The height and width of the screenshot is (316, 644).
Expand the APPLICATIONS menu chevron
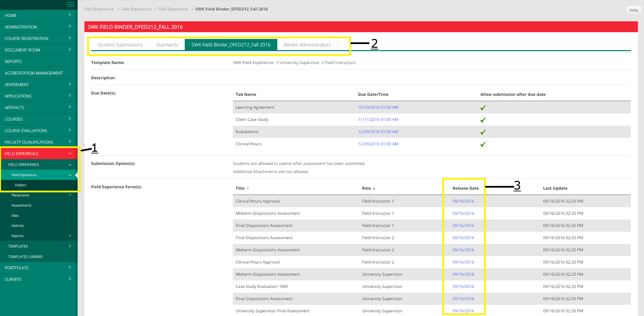pyautogui.click(x=70, y=96)
